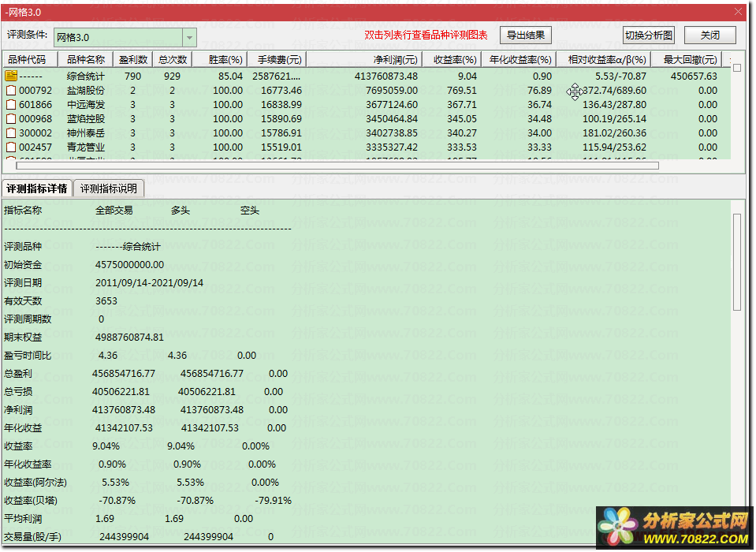This screenshot has width=756, height=552.
Task: Click the table's vertical scroll thumb
Action: pos(737,68)
